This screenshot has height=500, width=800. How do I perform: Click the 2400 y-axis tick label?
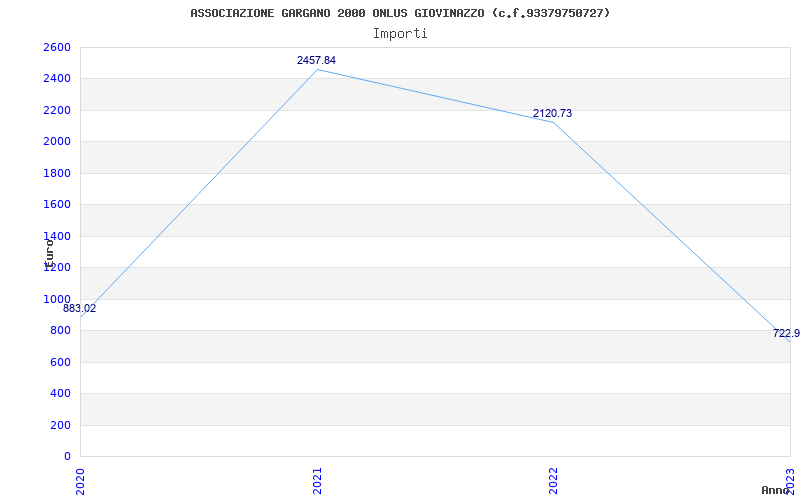pyautogui.click(x=57, y=79)
